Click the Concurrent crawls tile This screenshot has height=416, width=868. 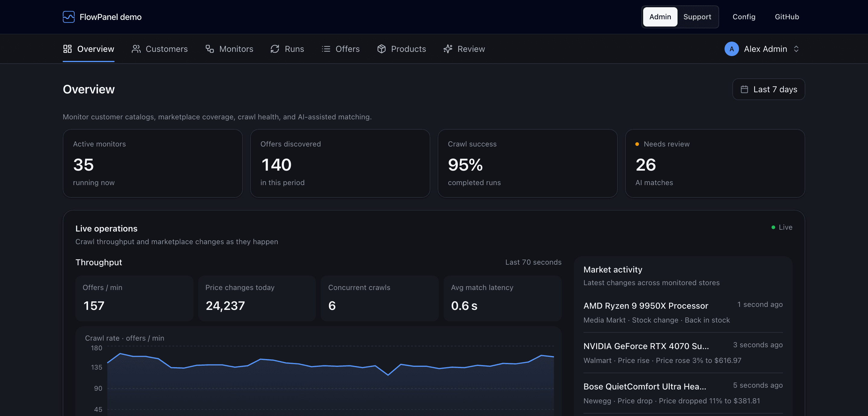click(x=380, y=298)
